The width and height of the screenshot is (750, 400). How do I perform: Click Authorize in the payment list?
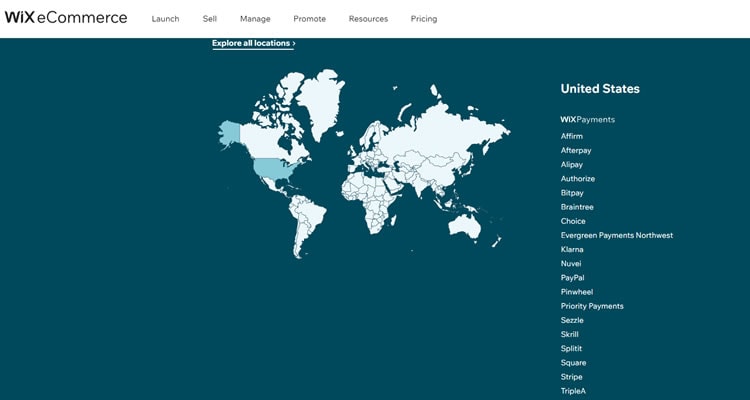pyautogui.click(x=578, y=178)
